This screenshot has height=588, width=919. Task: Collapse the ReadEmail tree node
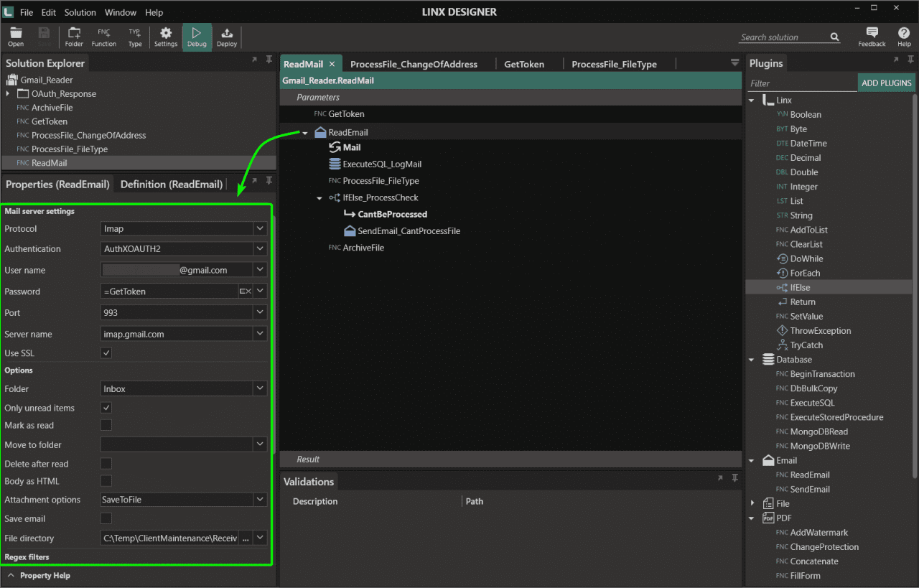304,132
